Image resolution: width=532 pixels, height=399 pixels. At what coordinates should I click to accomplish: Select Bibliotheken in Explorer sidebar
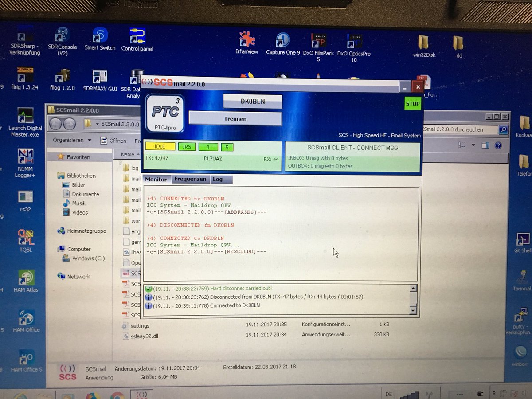(x=76, y=176)
